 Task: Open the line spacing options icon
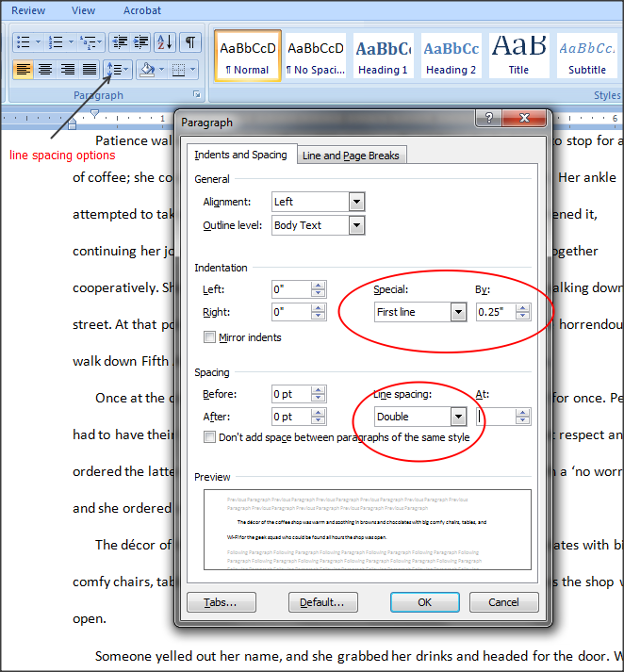(x=115, y=70)
